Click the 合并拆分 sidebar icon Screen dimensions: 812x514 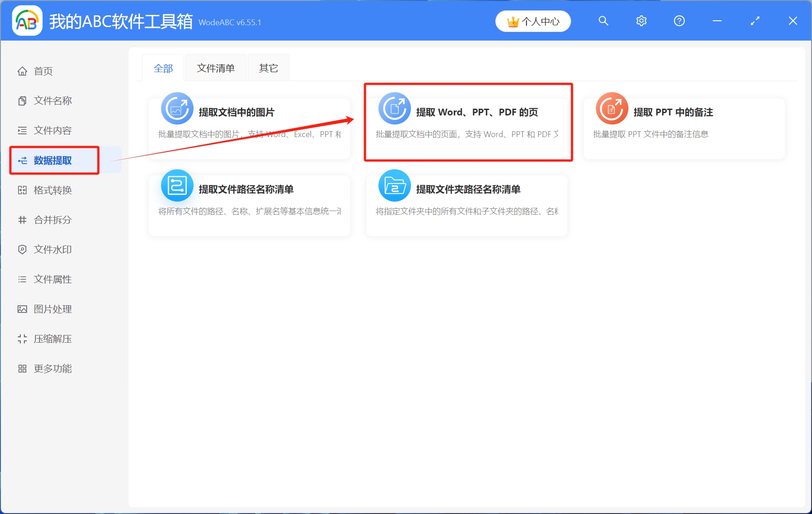point(22,220)
